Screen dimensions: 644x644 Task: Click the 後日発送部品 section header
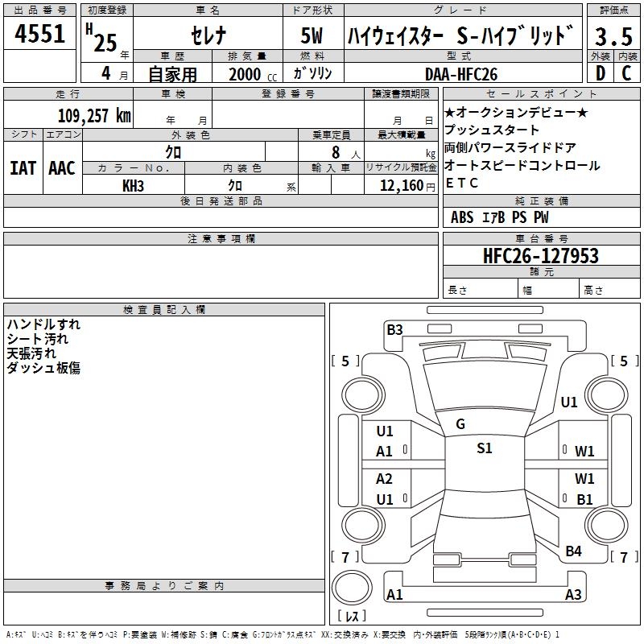(221, 200)
